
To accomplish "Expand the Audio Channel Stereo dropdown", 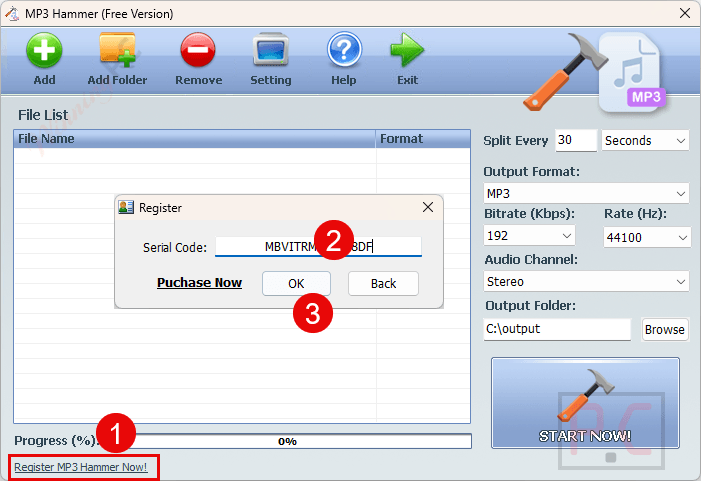I will click(x=586, y=282).
